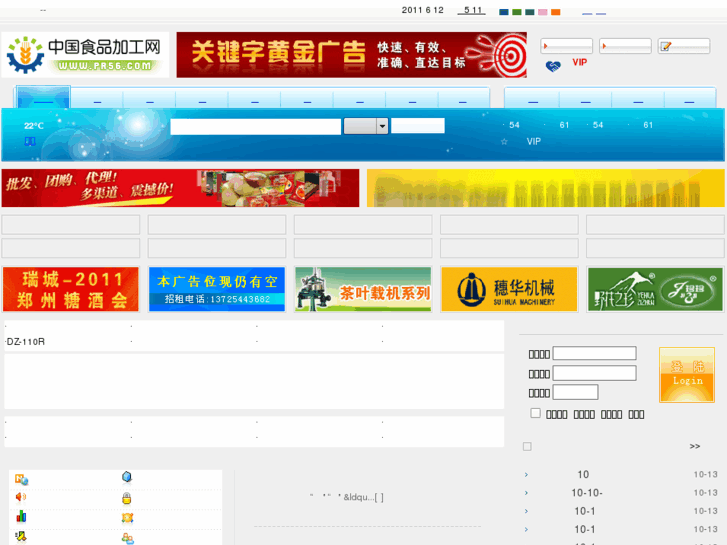
Task: Choose the dark blue theme swatch
Action: click(504, 12)
